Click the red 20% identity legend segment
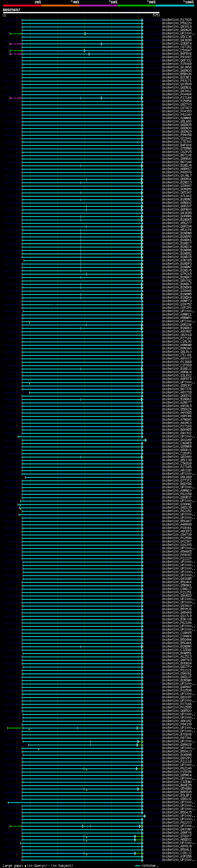 pos(22,6)
